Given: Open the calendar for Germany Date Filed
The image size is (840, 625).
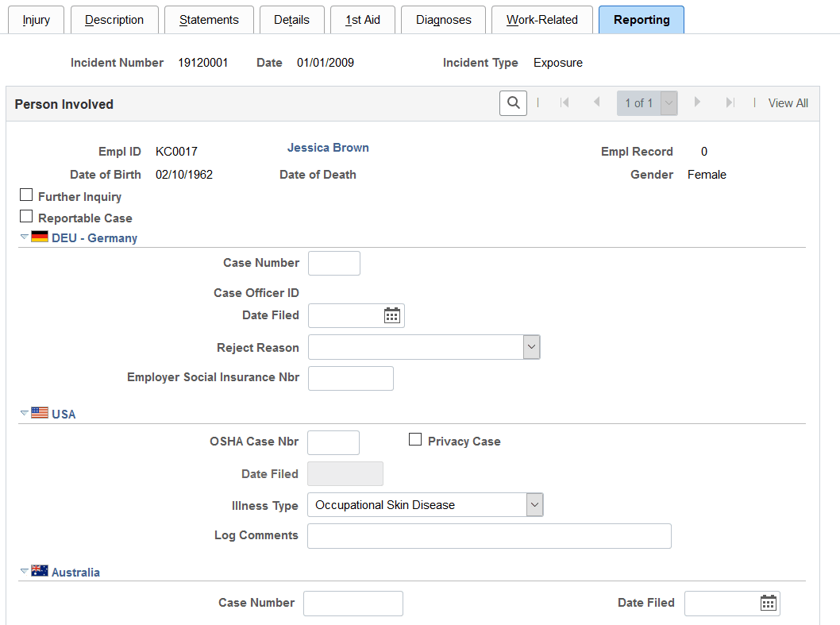Looking at the screenshot, I should 391,315.
